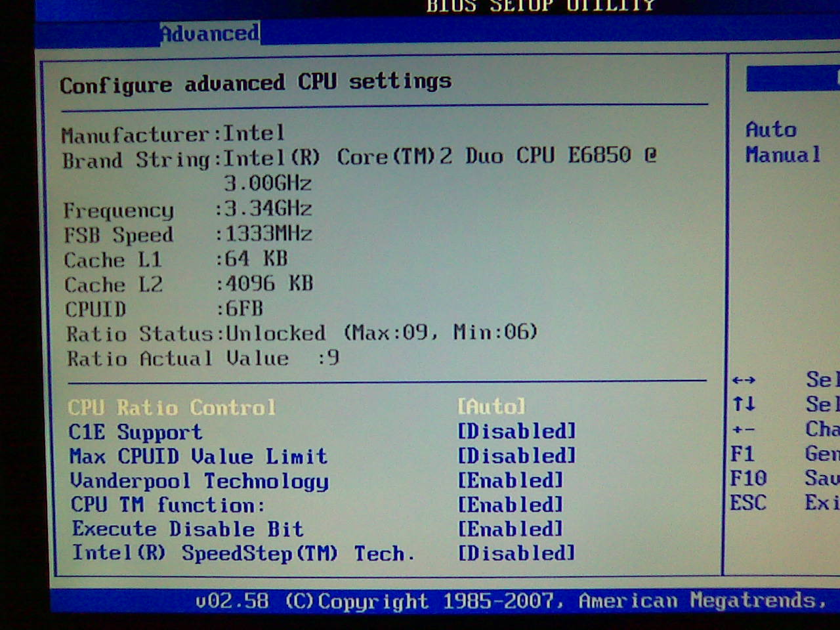Toggle CPU TM function [Enabled] value
The width and height of the screenshot is (840, 630).
click(x=511, y=505)
